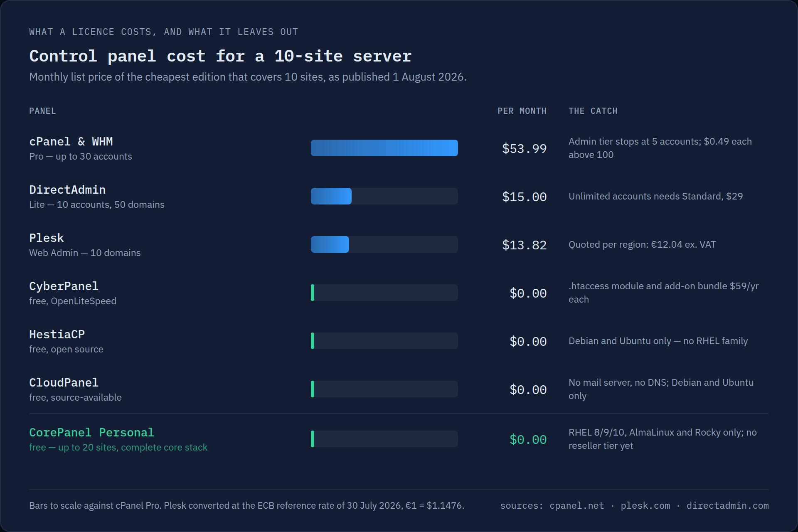Screen dimensions: 798x532
Task: Click 'Lite — 10 accounts, 50 domains' subtext
Action: [97, 204]
